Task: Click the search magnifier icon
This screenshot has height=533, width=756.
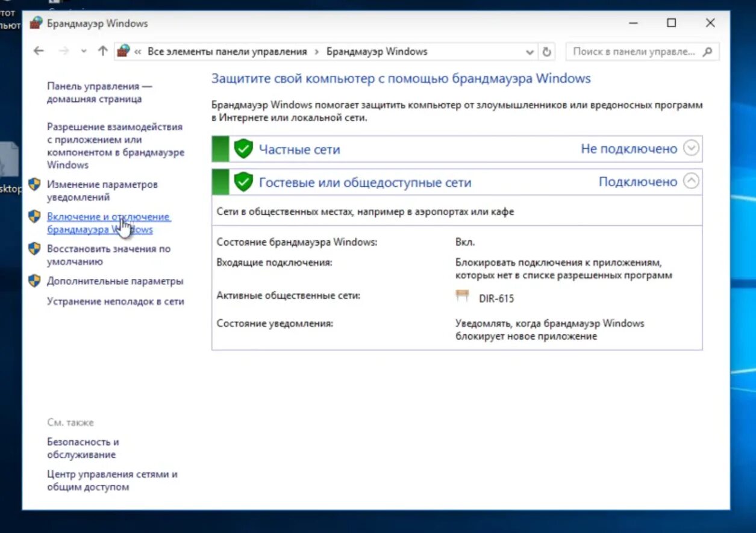Action: [708, 52]
